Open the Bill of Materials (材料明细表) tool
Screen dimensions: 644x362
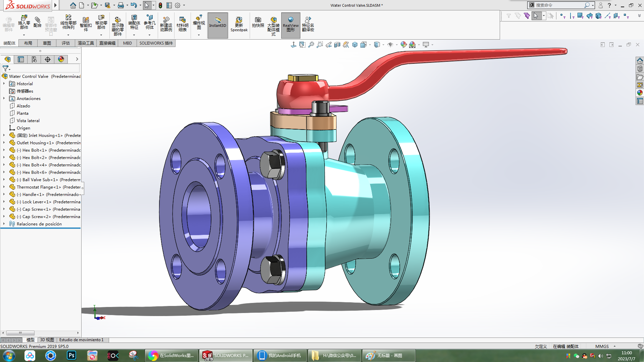tap(182, 24)
